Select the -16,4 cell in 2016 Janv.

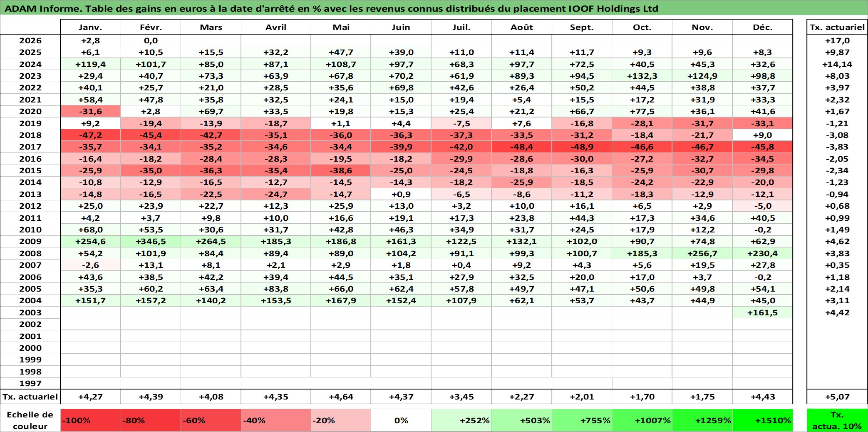(91, 159)
